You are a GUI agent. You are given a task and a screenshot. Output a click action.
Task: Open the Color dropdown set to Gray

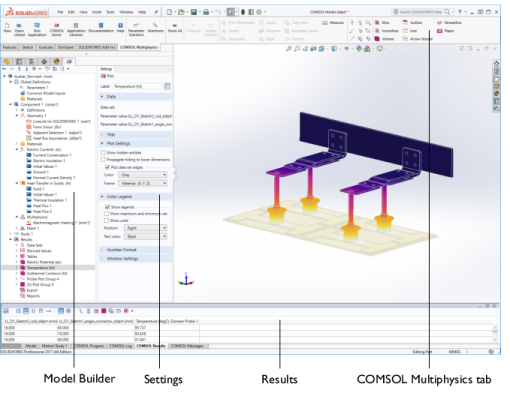(x=143, y=175)
